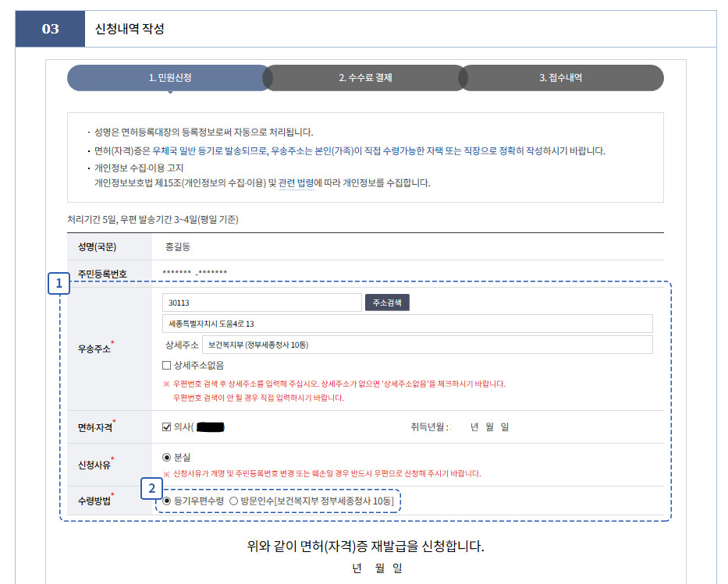
Task: Check the 상세주소없음 checkbox
Action: tap(167, 366)
